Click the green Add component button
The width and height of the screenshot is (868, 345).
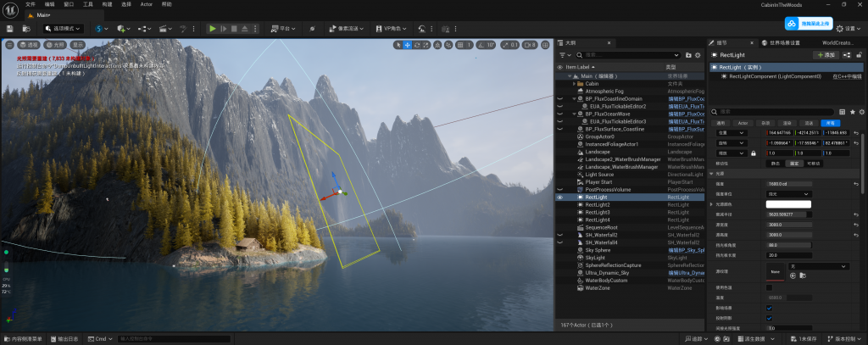coord(825,54)
